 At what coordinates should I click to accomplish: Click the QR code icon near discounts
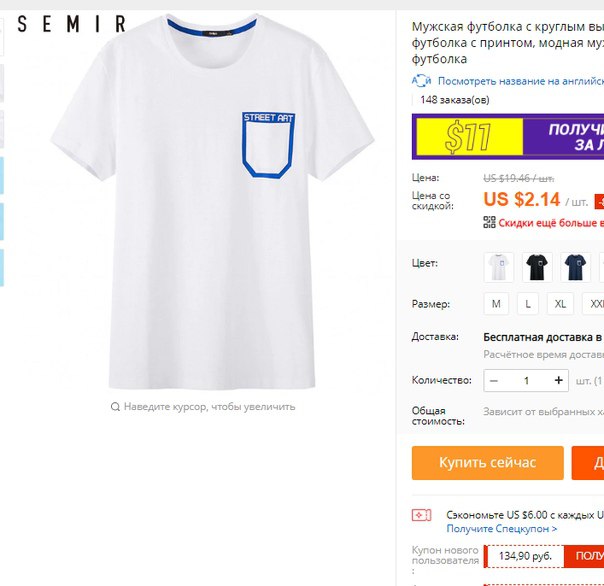tap(489, 222)
